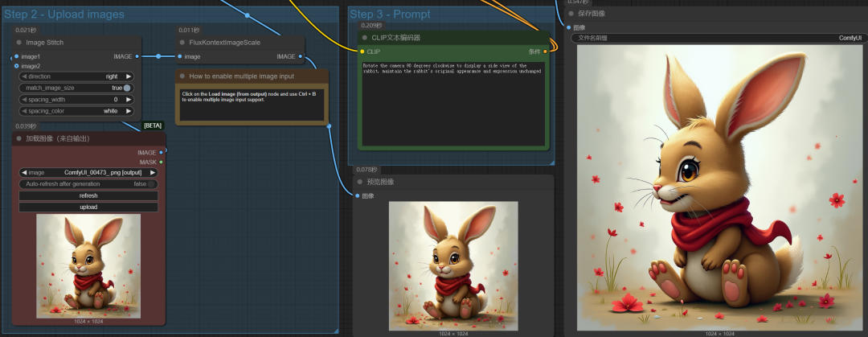The image size is (868, 337).
Task: Click the IMAGE output port of FluxKontextImageScale
Action: pos(301,56)
